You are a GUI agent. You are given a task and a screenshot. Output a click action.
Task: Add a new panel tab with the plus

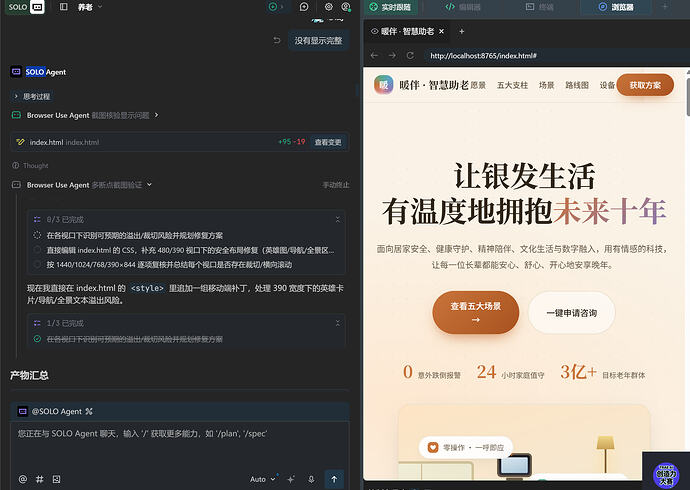click(x=665, y=7)
